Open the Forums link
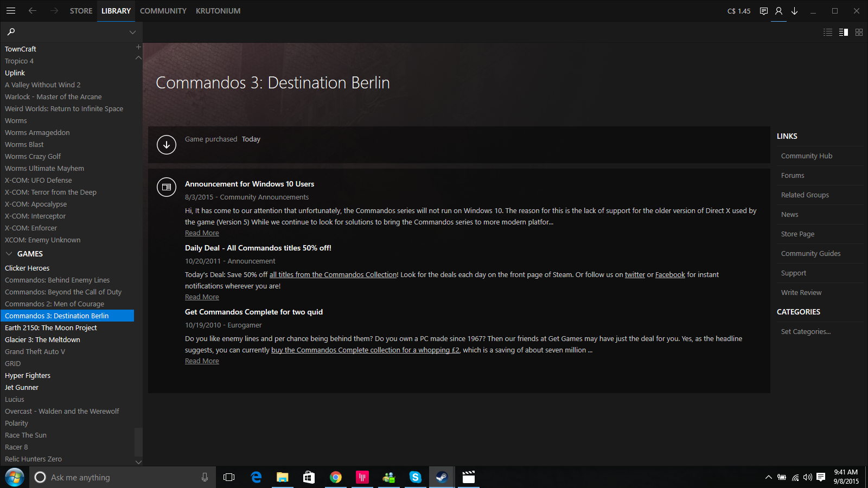 (793, 175)
